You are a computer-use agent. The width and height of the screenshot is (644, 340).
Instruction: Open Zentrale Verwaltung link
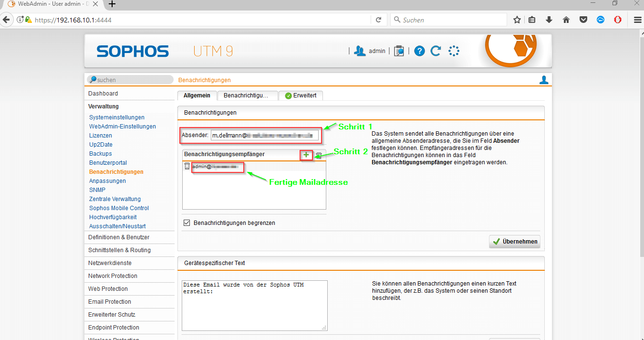pos(115,199)
